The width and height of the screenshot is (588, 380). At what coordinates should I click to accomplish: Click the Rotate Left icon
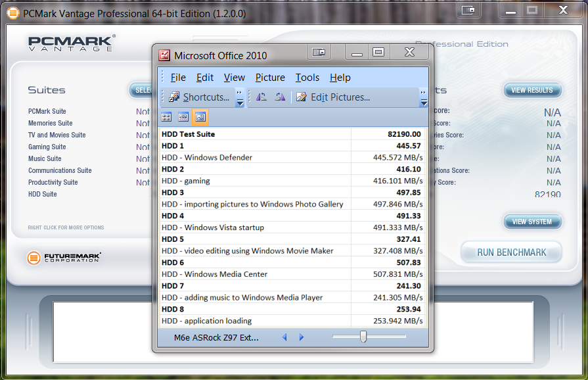pos(261,97)
